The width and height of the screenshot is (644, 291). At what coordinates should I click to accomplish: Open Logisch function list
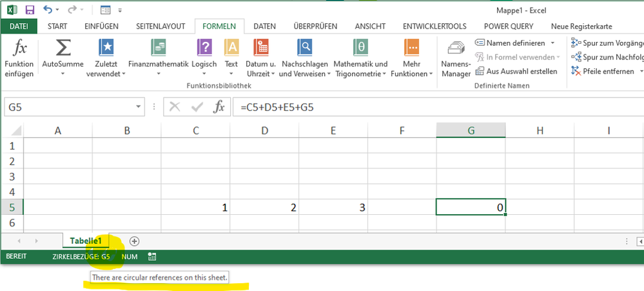coord(204,57)
